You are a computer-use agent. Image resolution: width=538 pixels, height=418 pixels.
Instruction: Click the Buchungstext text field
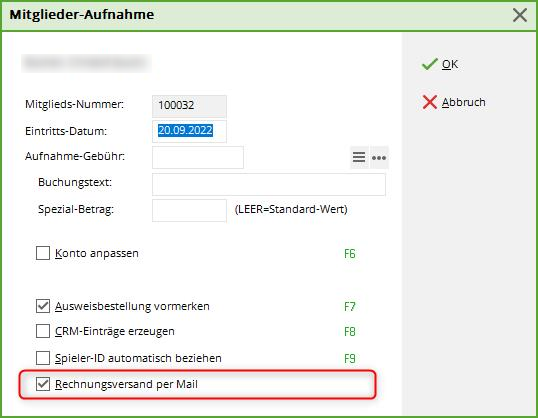[269, 184]
